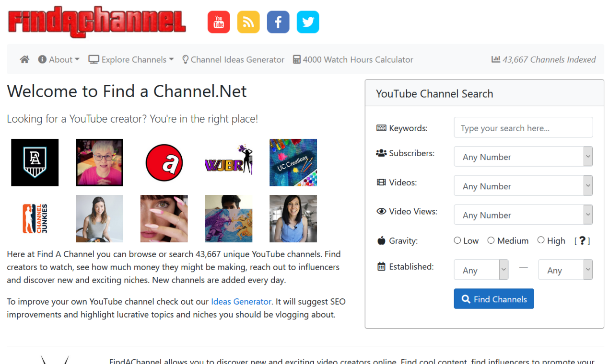Click the home icon in the navbar

(24, 59)
